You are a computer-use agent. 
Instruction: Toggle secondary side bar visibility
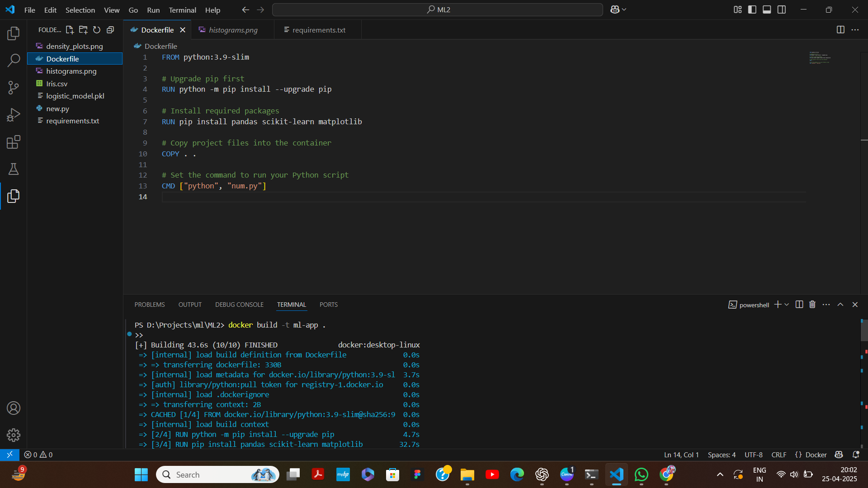coord(782,9)
